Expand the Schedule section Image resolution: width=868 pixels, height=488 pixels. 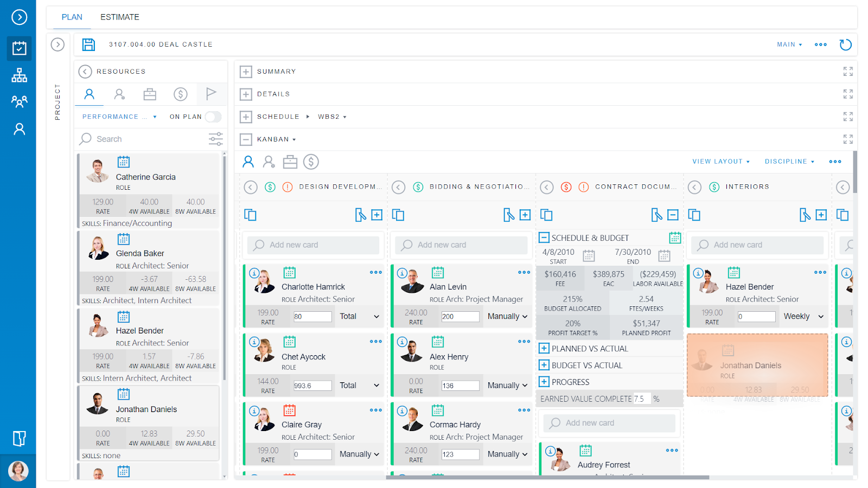246,117
